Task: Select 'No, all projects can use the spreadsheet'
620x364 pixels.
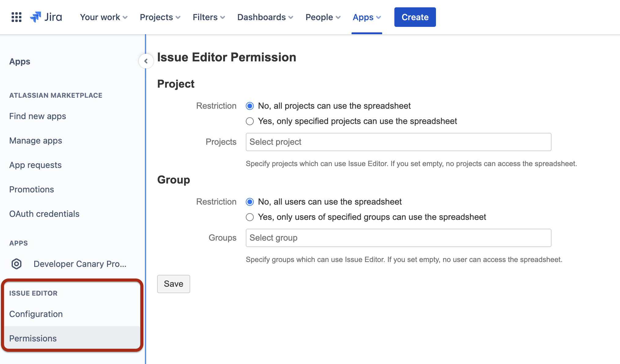Action: (x=250, y=106)
